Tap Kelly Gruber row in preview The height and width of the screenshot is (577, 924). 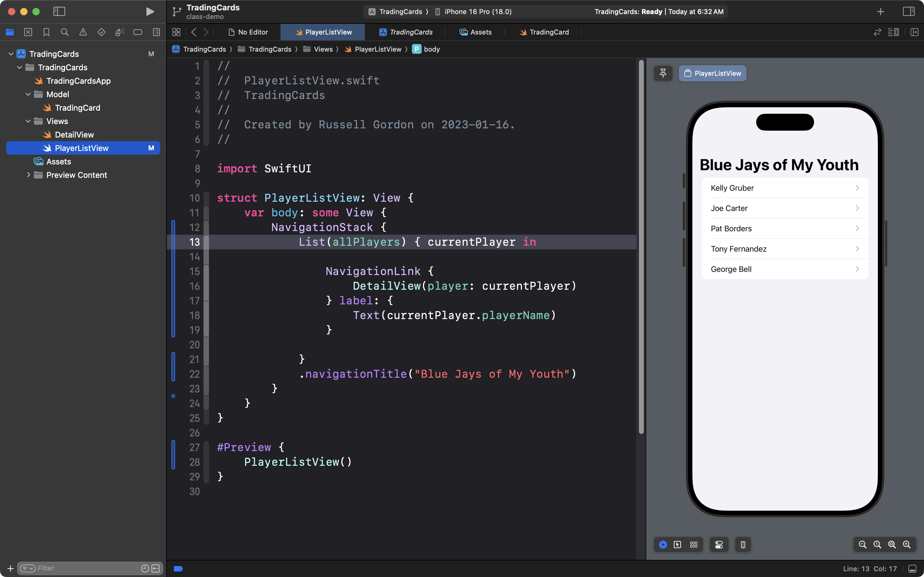tap(784, 188)
